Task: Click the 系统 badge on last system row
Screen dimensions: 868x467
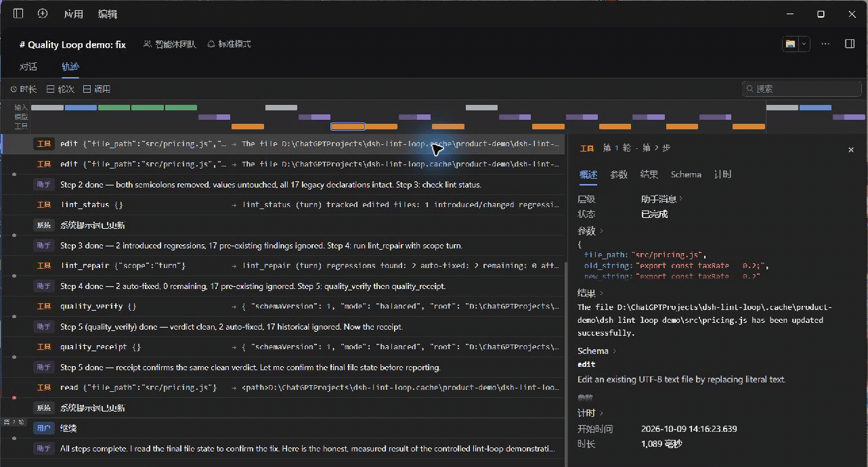Action: tap(43, 407)
